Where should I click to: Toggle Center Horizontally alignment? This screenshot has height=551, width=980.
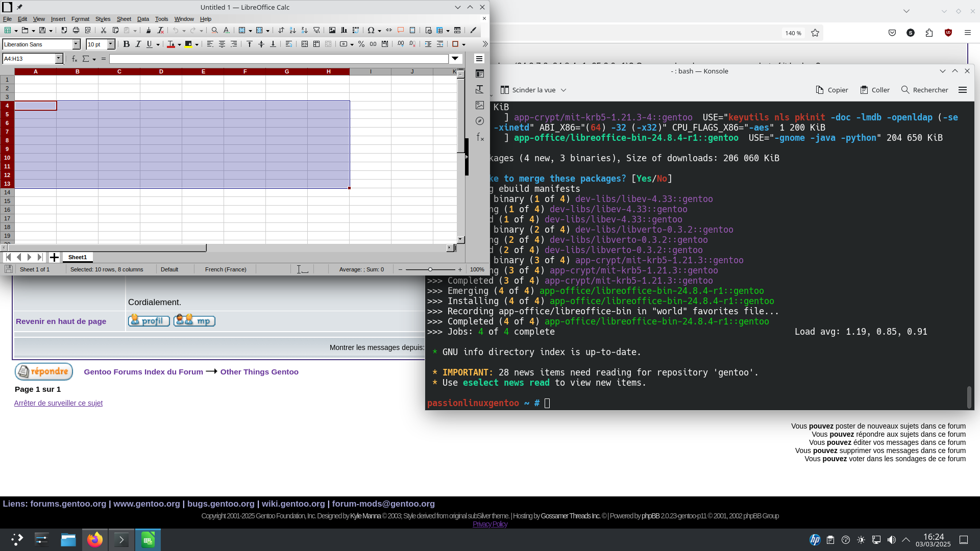click(222, 44)
